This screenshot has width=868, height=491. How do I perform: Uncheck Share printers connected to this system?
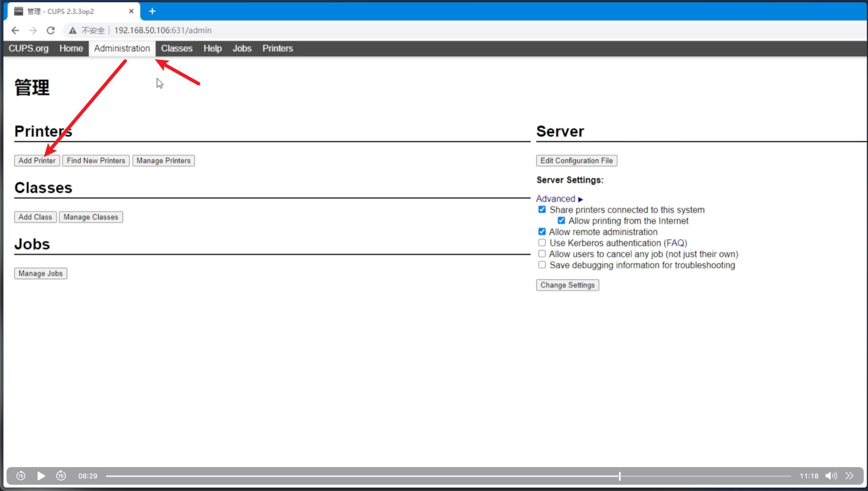click(542, 210)
